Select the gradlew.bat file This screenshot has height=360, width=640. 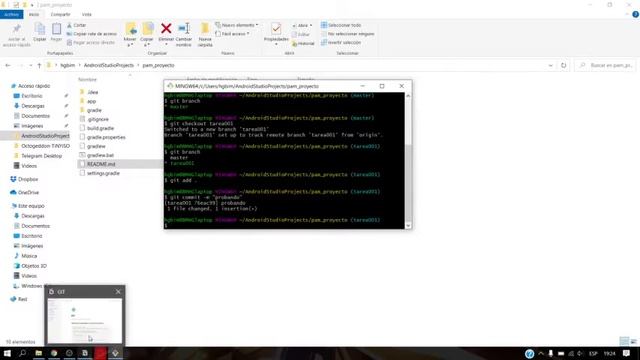click(100, 155)
